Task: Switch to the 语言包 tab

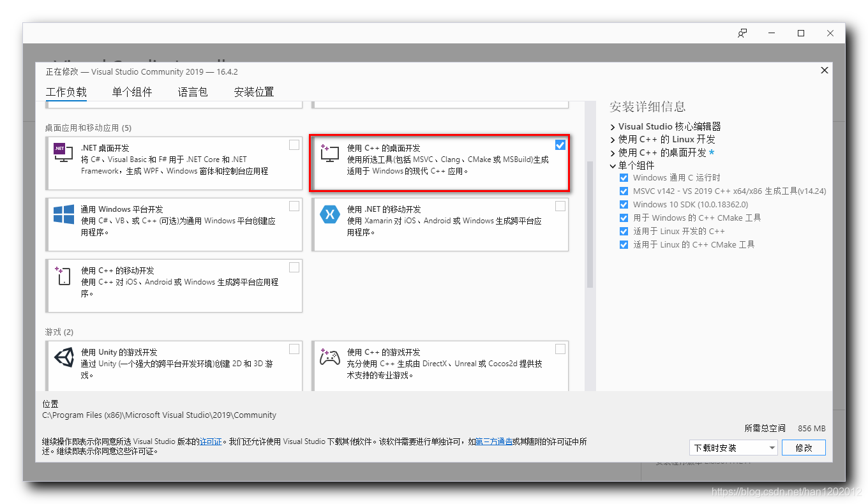Action: pyautogui.click(x=193, y=92)
